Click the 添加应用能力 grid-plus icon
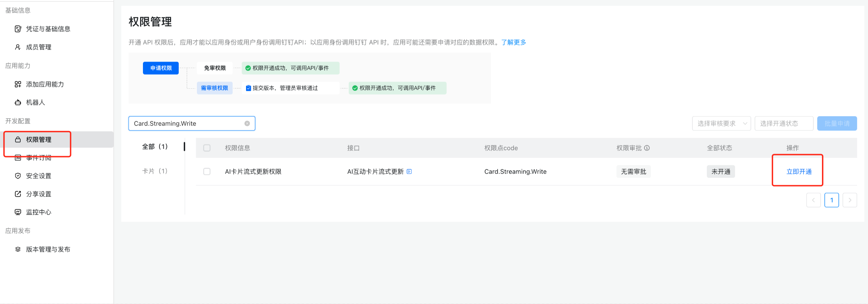 click(x=18, y=84)
